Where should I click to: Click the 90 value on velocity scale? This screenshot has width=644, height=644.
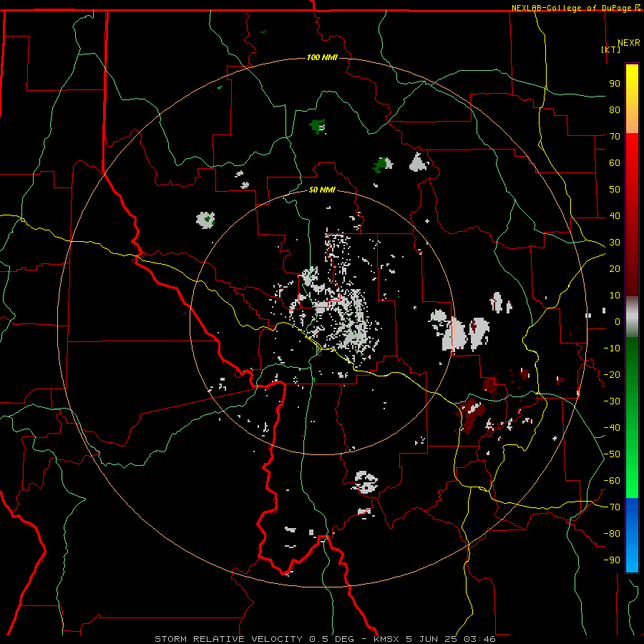click(615, 84)
